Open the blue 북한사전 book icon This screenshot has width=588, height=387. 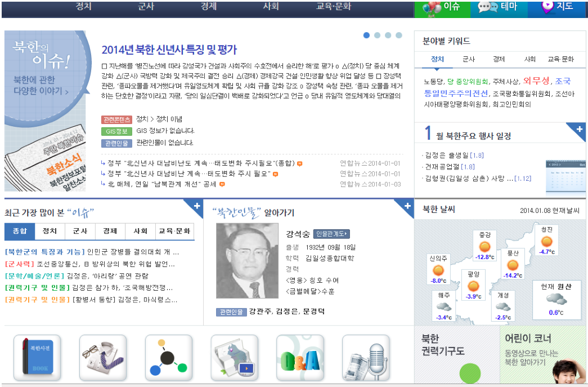tap(37, 358)
